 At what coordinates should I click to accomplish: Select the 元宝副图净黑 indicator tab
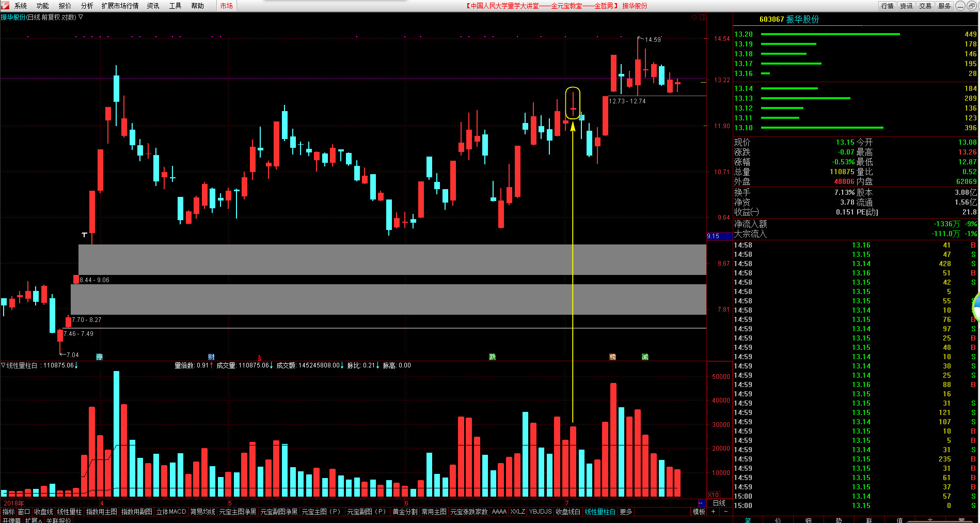click(279, 512)
